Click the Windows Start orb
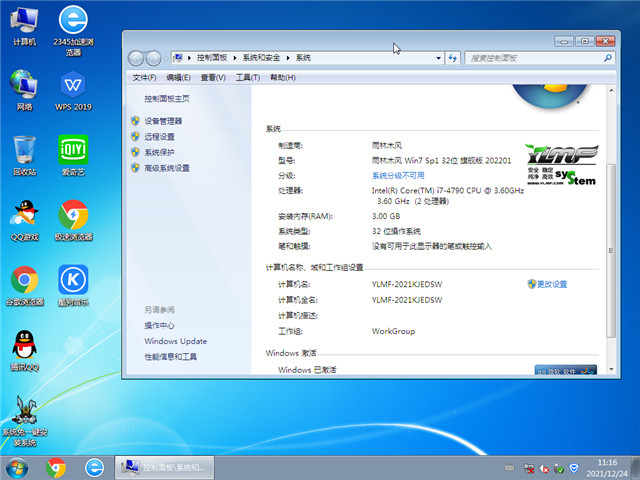640x480 pixels. [x=17, y=468]
